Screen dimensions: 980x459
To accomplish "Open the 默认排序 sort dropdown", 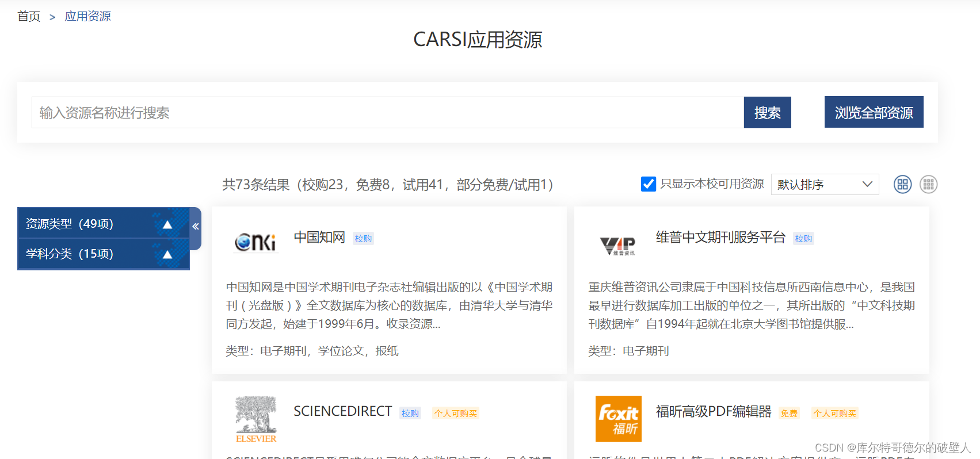I will [x=825, y=184].
